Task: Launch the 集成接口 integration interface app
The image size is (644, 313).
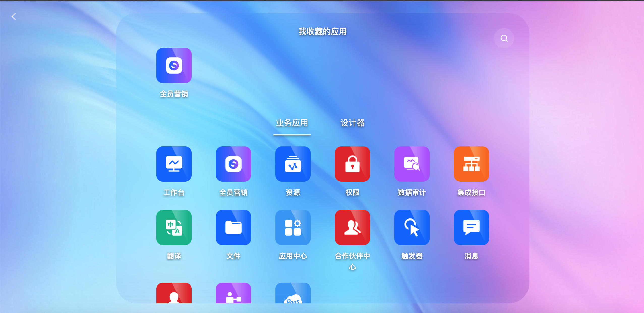Action: click(471, 164)
